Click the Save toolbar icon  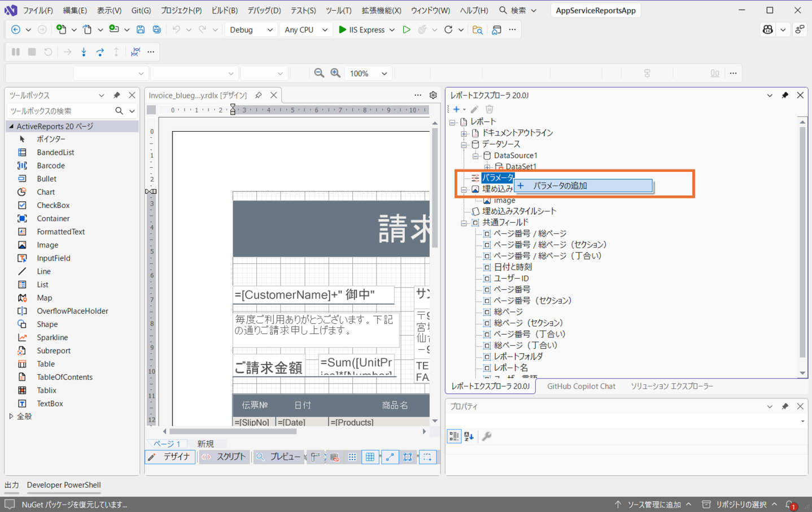(x=141, y=29)
